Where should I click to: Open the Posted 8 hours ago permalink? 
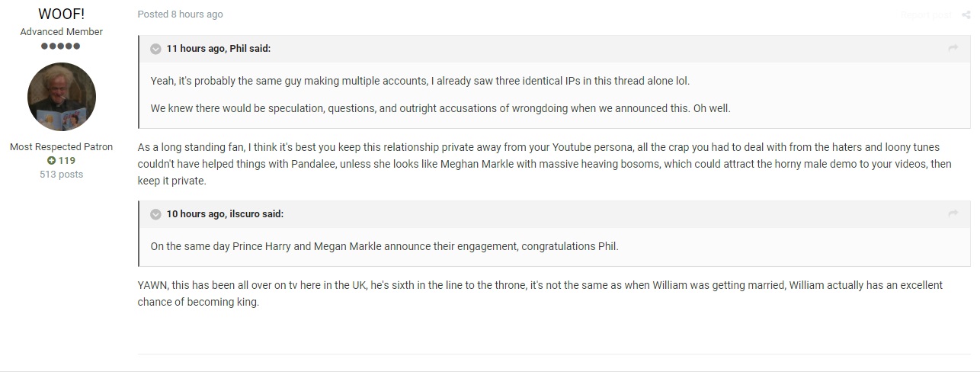tap(180, 14)
